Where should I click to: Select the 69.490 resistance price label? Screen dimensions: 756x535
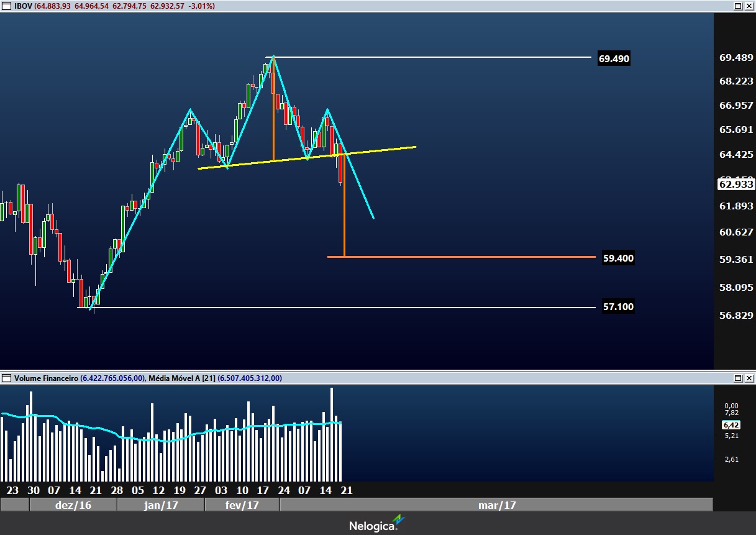pyautogui.click(x=614, y=59)
